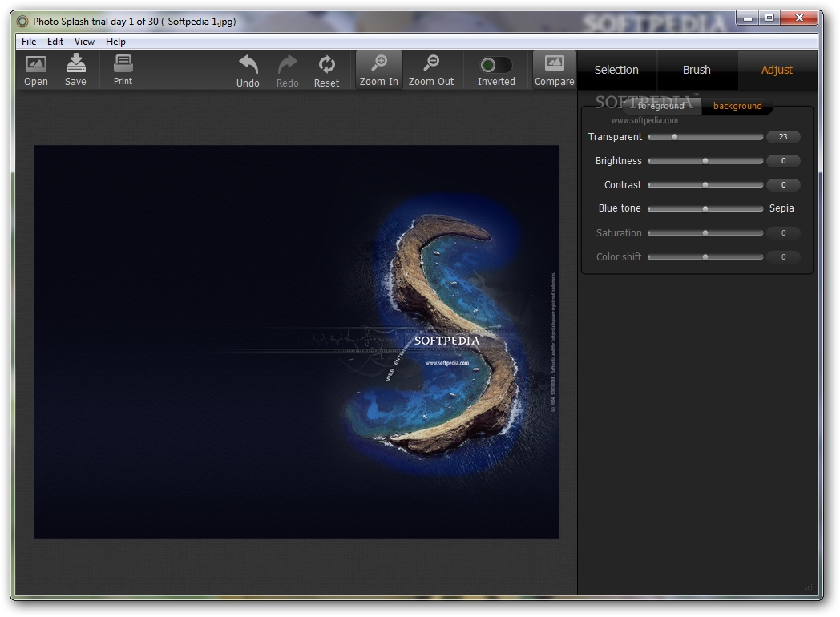Close the Photo Splash window

799,18
